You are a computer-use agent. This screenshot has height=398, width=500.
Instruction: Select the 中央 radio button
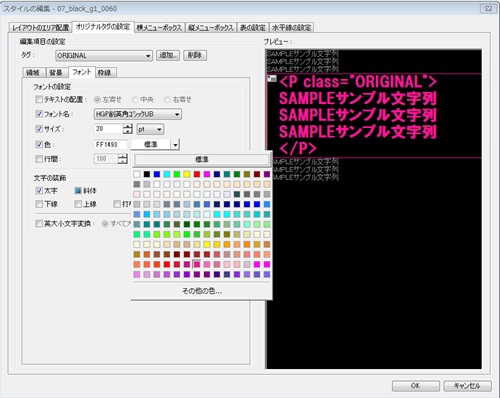(x=135, y=100)
